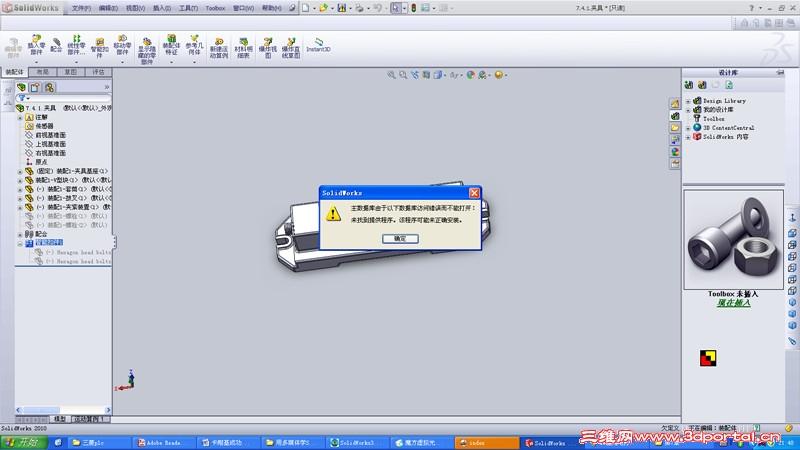Switch to the 装配体 command tab
Viewport: 800px width, 450px height.
click(14, 72)
